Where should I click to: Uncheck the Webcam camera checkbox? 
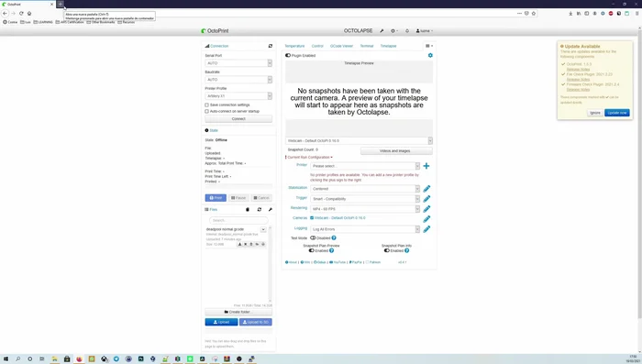pos(312,218)
